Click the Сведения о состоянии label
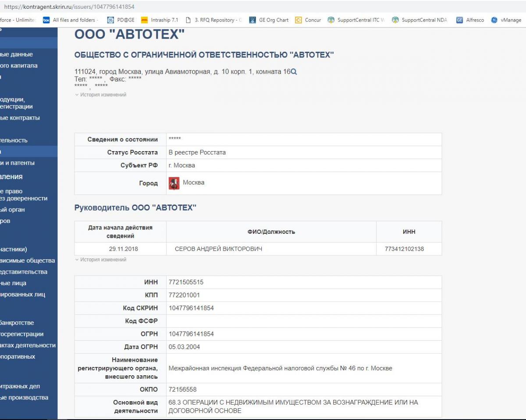The image size is (526, 420). 123,139
